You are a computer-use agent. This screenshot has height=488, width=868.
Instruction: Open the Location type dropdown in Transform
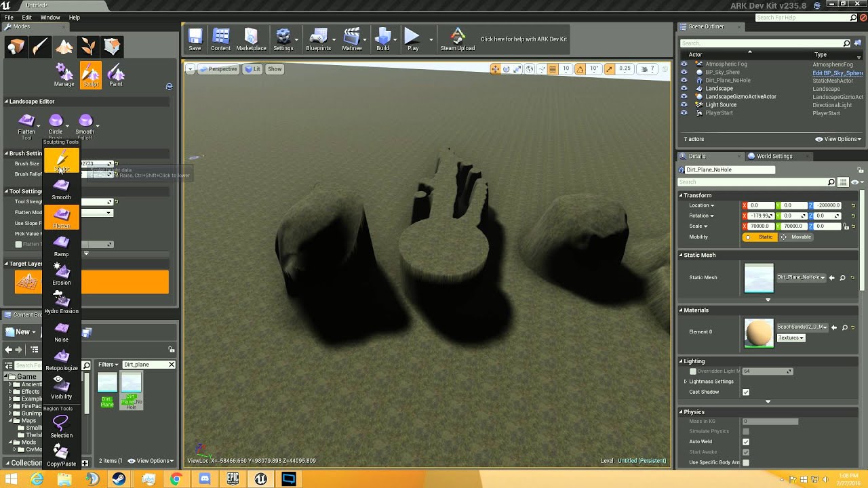click(702, 205)
